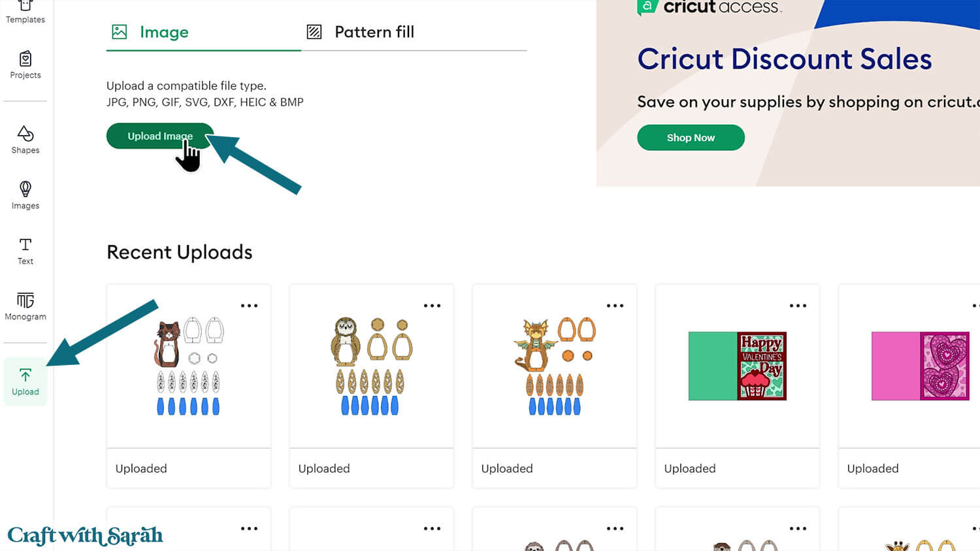This screenshot has height=551, width=980.
Task: Click the Upload sidebar icon
Action: tap(25, 381)
